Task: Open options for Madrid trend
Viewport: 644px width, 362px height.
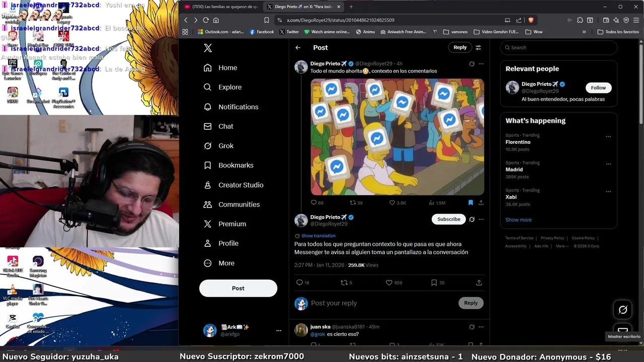Action: (608, 164)
